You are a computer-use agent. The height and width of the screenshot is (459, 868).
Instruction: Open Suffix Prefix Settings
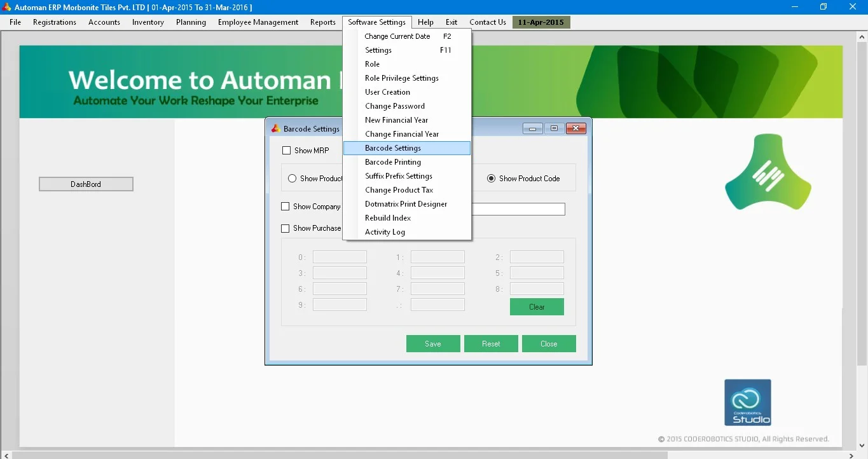407,176
